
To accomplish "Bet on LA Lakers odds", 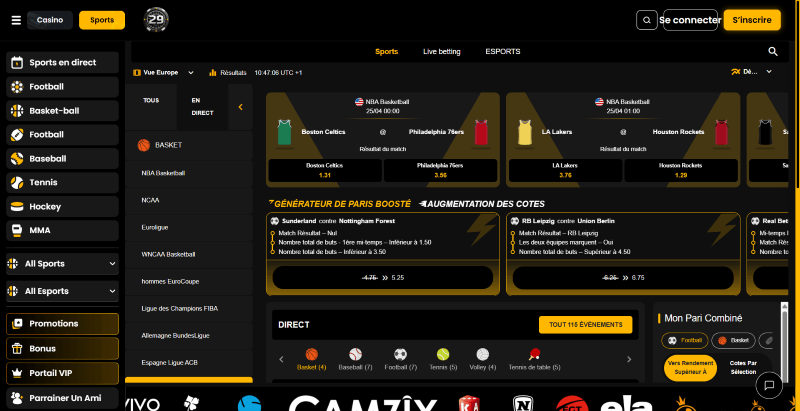I will click(565, 170).
